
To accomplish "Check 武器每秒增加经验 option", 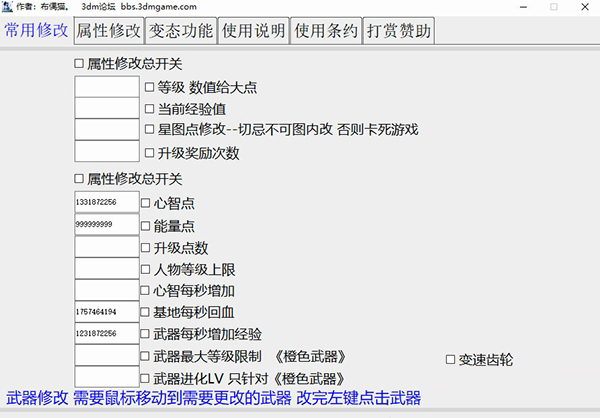I will pos(145,334).
